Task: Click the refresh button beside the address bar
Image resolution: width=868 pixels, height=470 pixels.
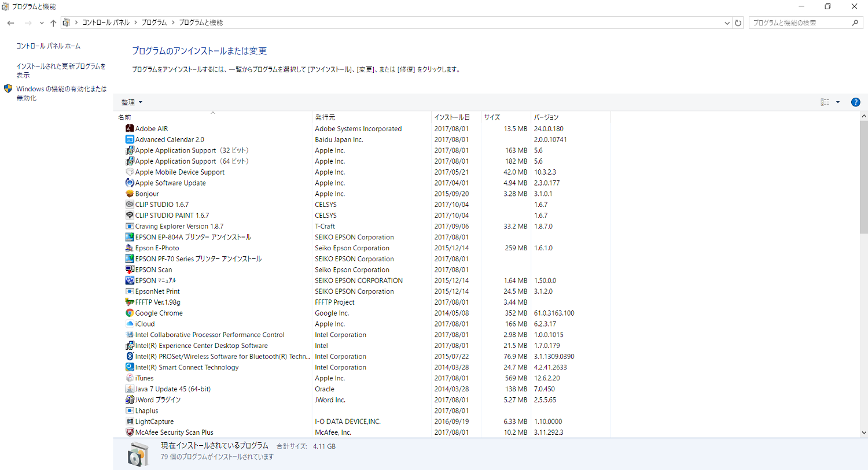Action: (738, 23)
